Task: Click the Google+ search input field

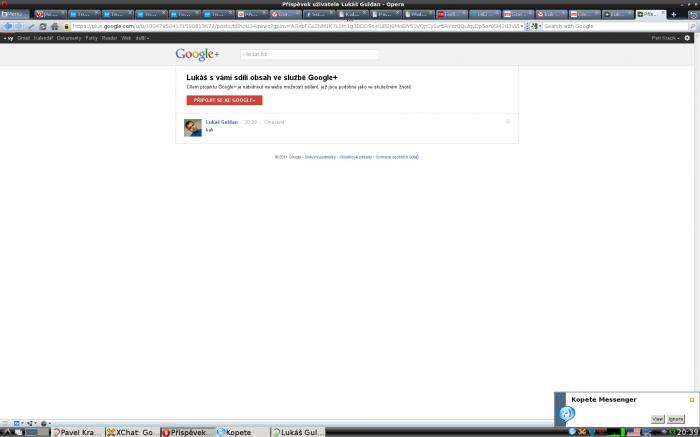Action: [309, 54]
